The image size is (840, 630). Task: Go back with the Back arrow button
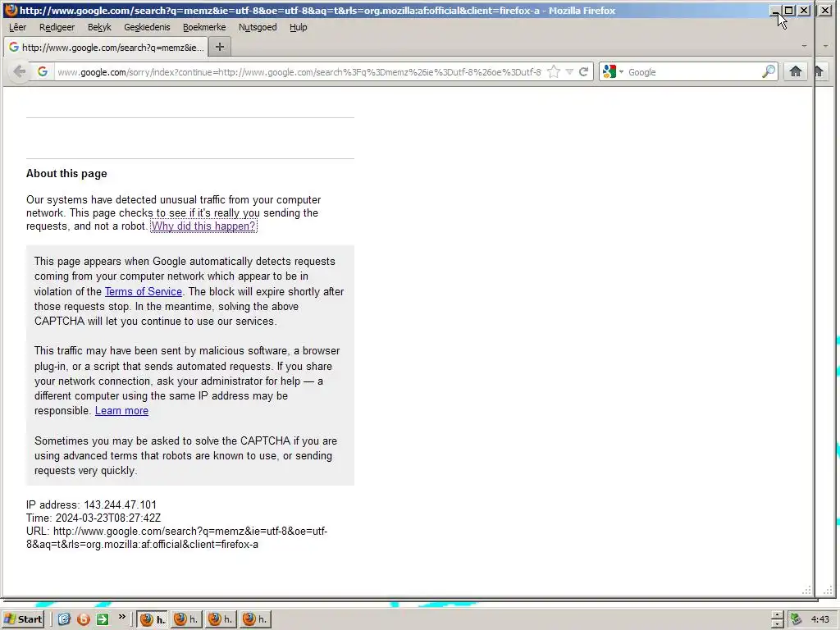click(x=20, y=72)
